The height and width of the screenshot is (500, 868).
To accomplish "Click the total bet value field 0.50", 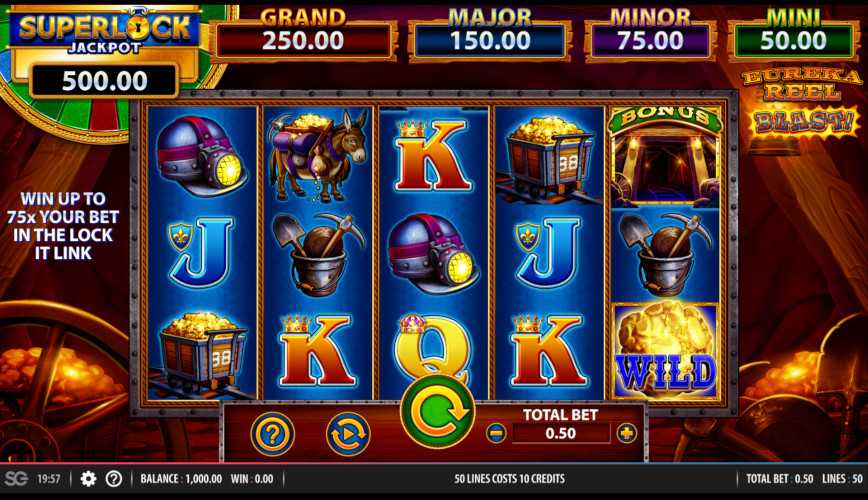I will 561,433.
